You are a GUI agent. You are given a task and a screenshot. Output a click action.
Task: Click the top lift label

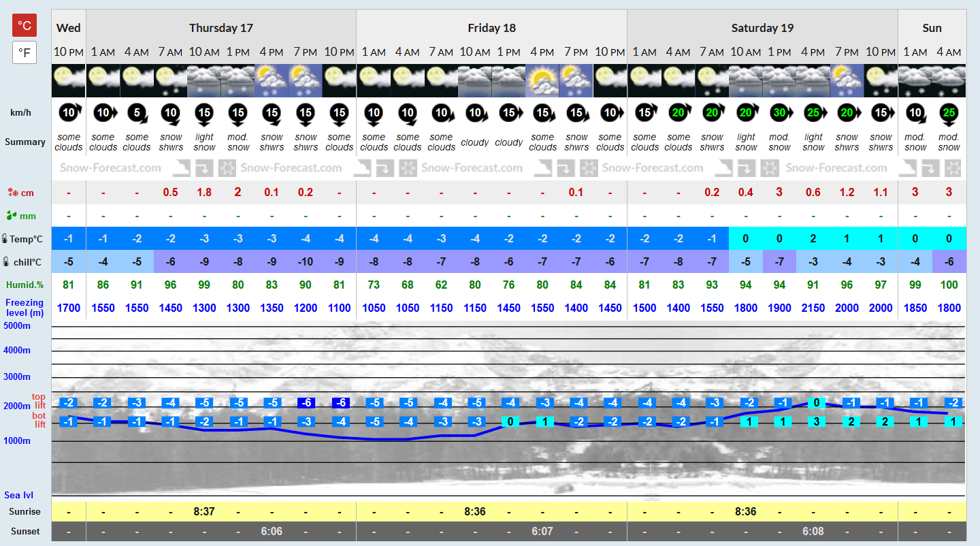(x=39, y=401)
